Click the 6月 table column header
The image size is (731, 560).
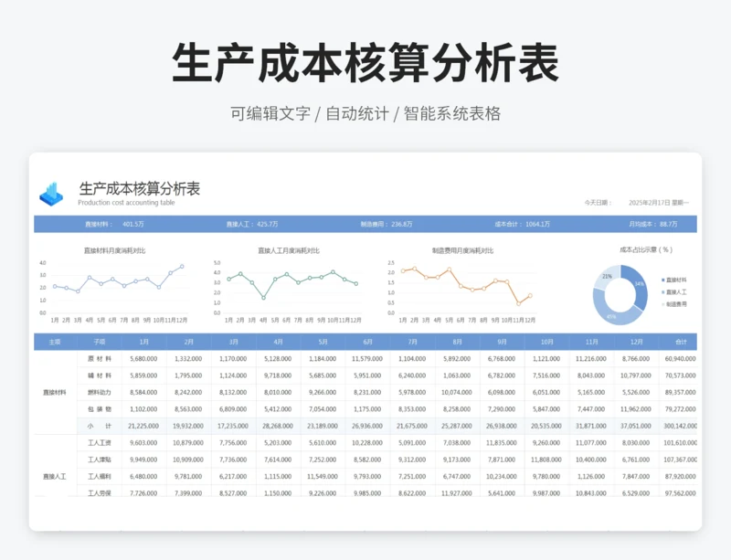(x=367, y=342)
